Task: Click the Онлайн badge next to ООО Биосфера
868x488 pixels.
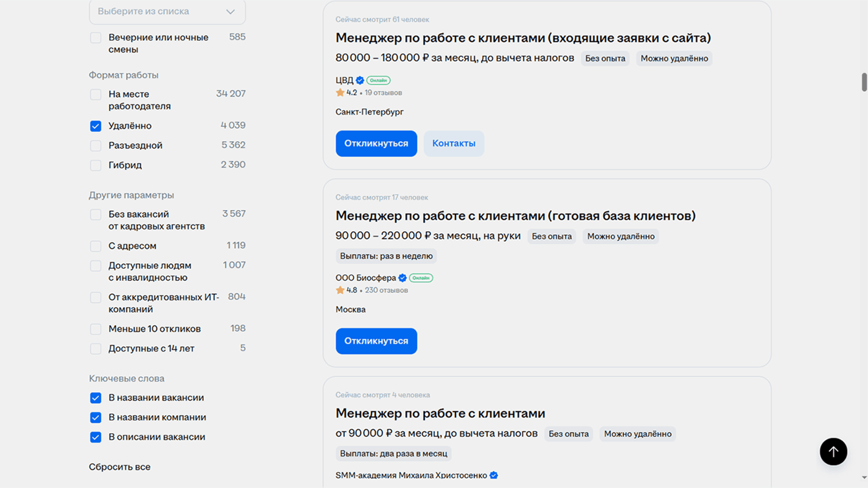Action: coord(421,278)
